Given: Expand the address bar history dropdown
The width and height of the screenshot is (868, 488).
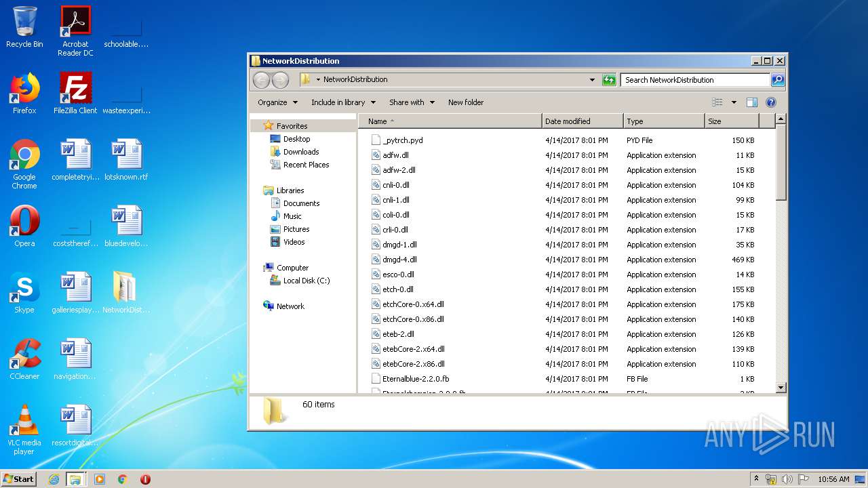Looking at the screenshot, I should point(592,80).
